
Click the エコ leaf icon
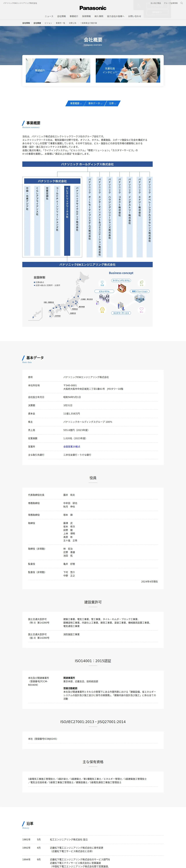click(141, 283)
